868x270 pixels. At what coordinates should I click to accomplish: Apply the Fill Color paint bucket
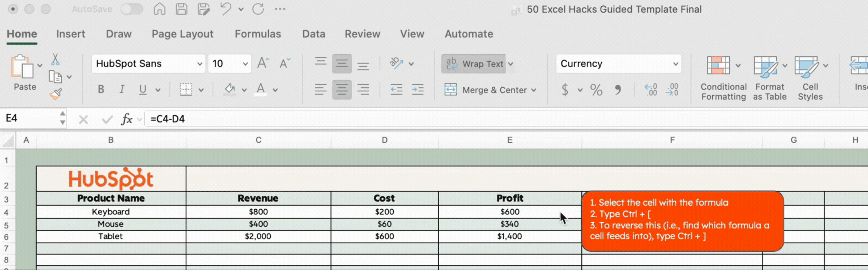click(x=230, y=90)
